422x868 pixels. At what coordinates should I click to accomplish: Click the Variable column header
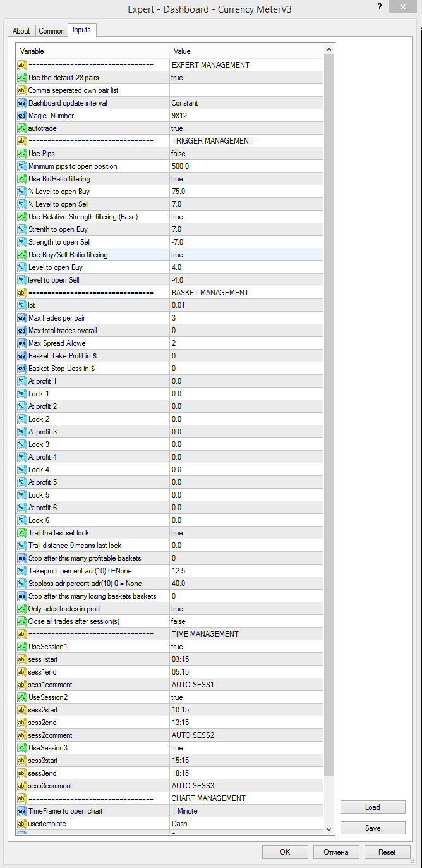(x=93, y=51)
